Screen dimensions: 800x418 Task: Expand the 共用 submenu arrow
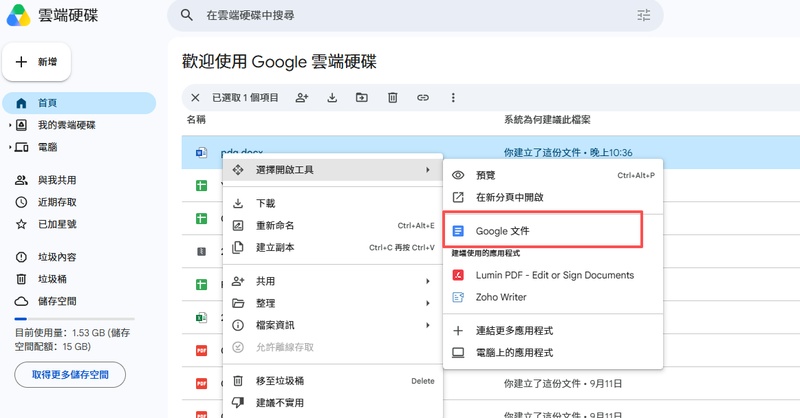[428, 281]
